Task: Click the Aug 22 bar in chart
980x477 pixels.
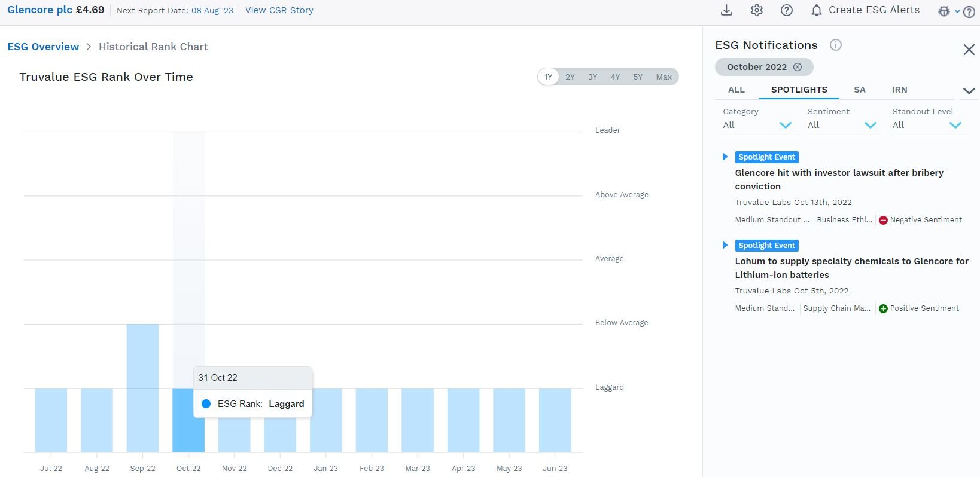Action: click(97, 420)
